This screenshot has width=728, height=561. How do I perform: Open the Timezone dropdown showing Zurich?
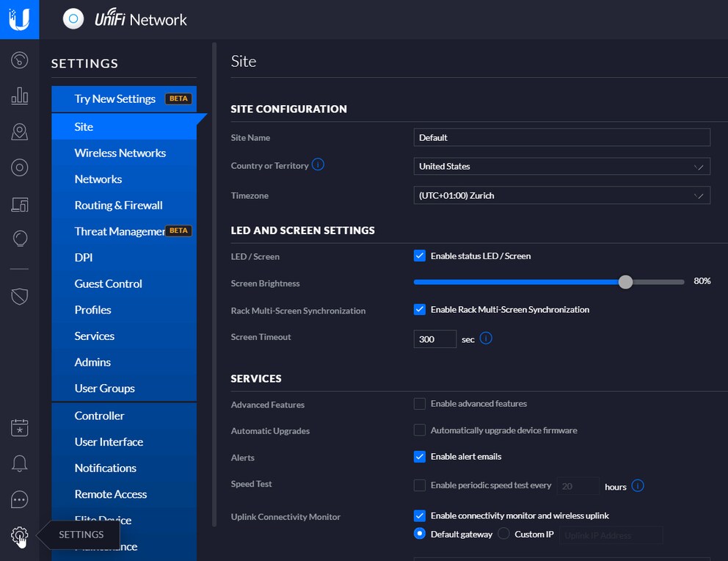tap(562, 195)
